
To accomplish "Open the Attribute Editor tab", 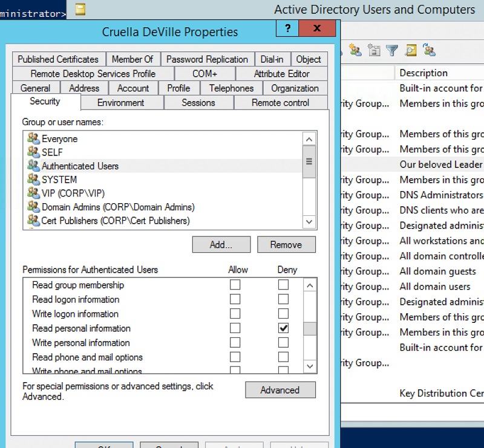I will click(x=281, y=73).
